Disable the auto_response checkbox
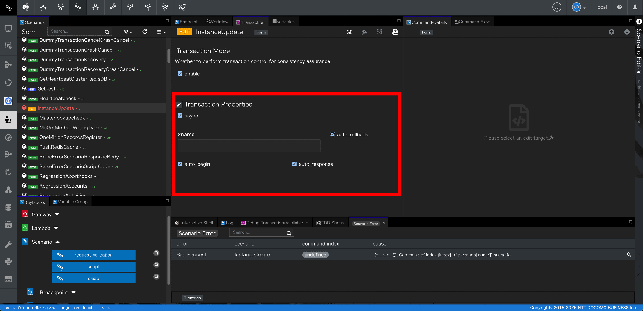The height and width of the screenshot is (312, 644). 294,164
